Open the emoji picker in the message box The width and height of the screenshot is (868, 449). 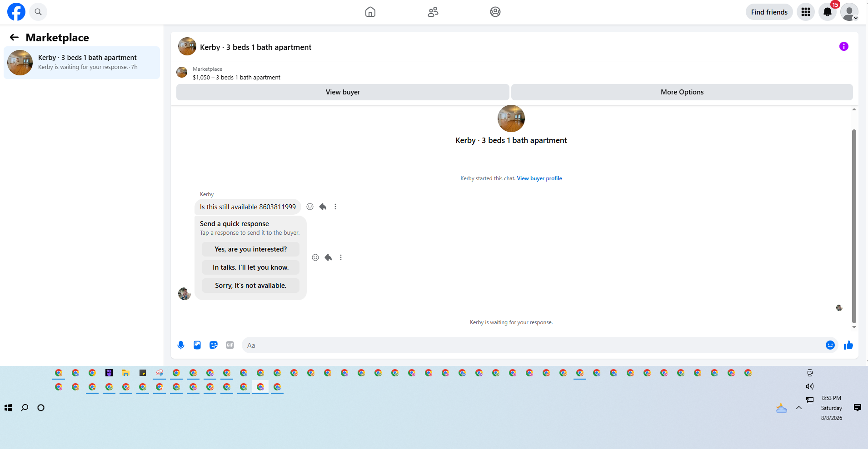point(830,345)
